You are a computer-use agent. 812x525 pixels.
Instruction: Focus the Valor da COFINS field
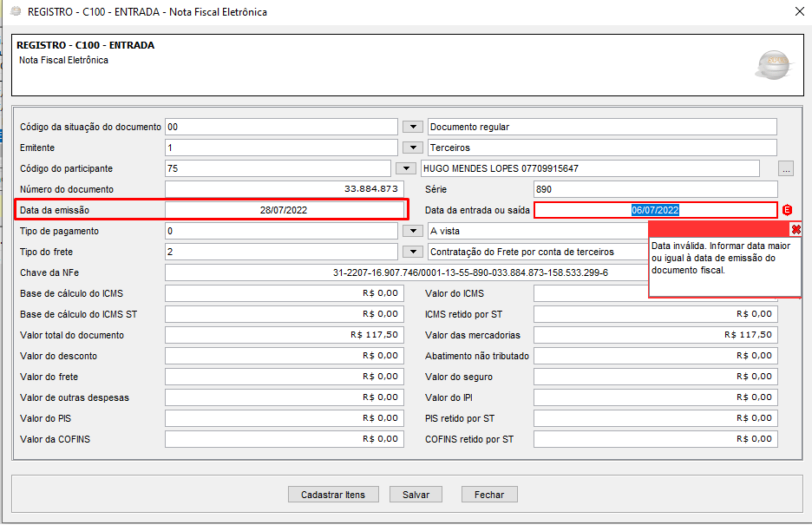point(285,438)
